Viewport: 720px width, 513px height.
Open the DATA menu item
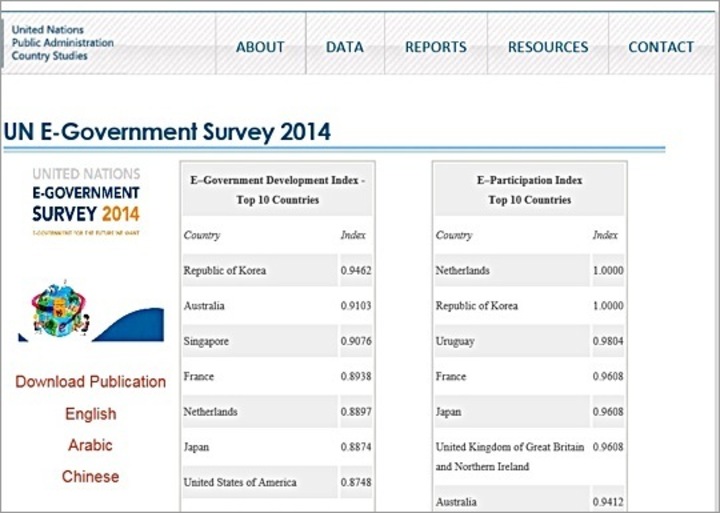click(344, 47)
